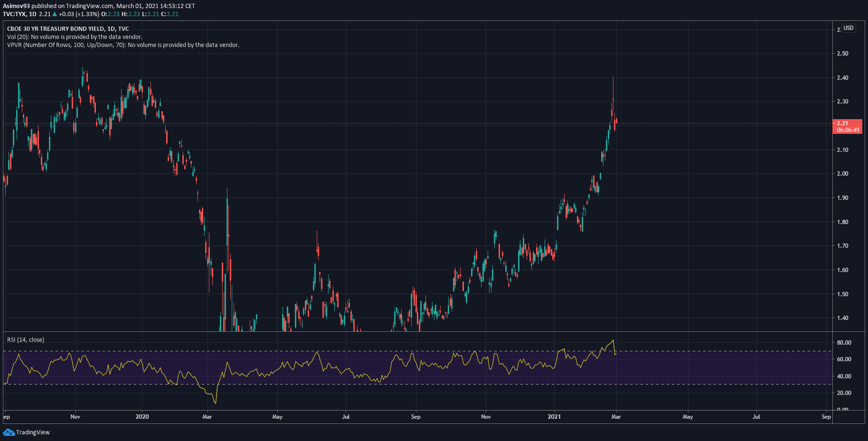Click the 80.00 level on RSI scale
The image size is (868, 441).
pos(844,343)
